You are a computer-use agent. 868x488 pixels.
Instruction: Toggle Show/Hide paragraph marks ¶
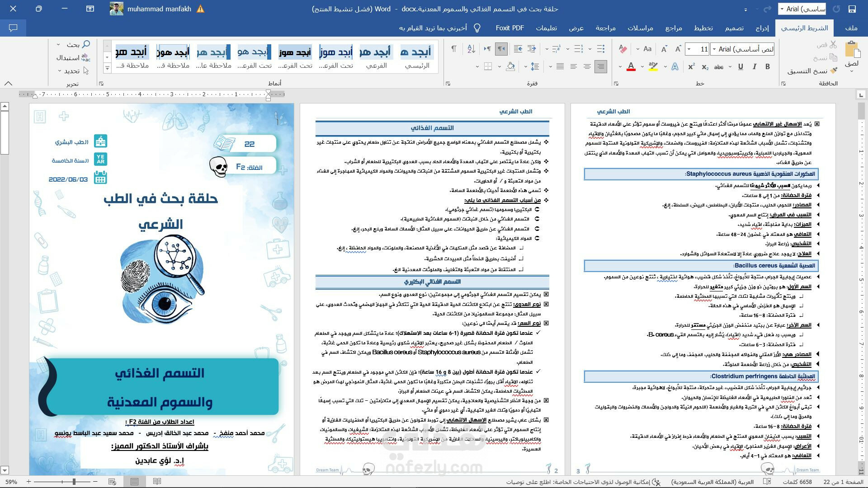click(454, 49)
